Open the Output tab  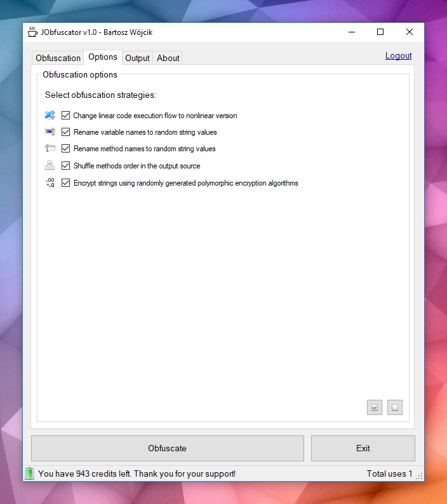[137, 58]
